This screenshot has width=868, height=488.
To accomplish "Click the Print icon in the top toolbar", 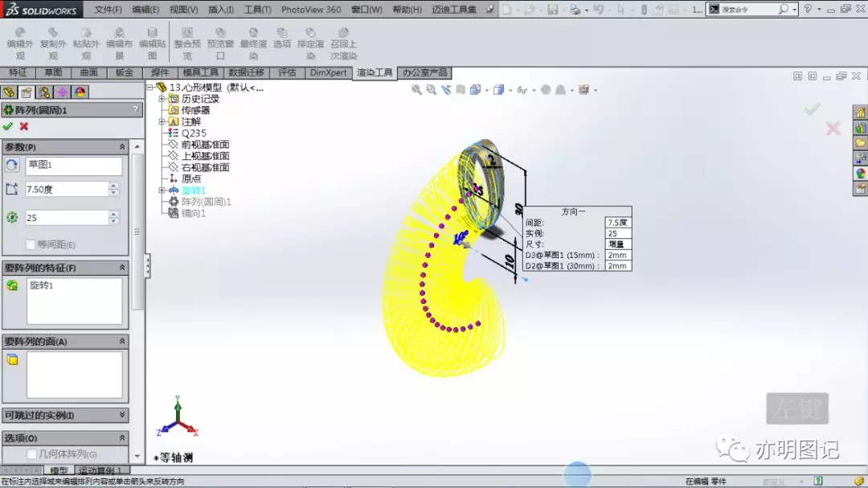I will pyautogui.click(x=575, y=10).
